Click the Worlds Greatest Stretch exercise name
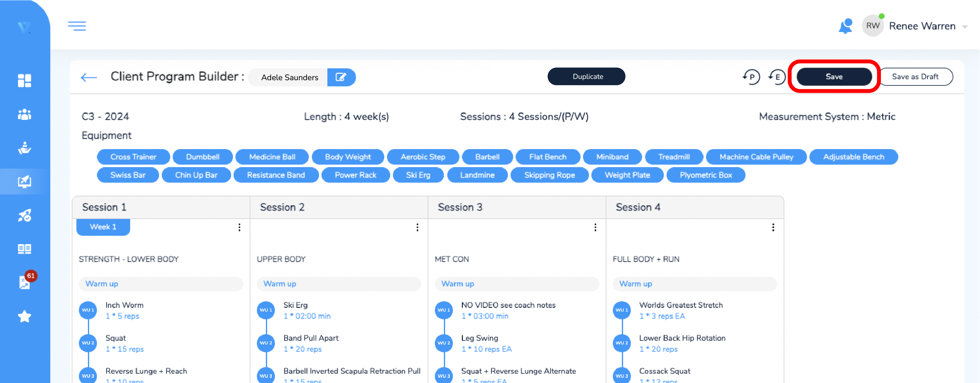The image size is (980, 383). click(x=681, y=305)
